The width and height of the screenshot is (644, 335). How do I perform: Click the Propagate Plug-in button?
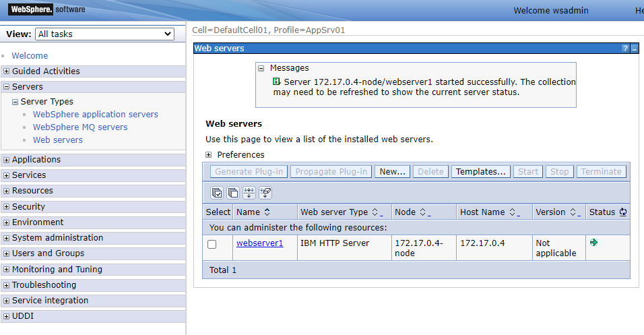tap(331, 171)
